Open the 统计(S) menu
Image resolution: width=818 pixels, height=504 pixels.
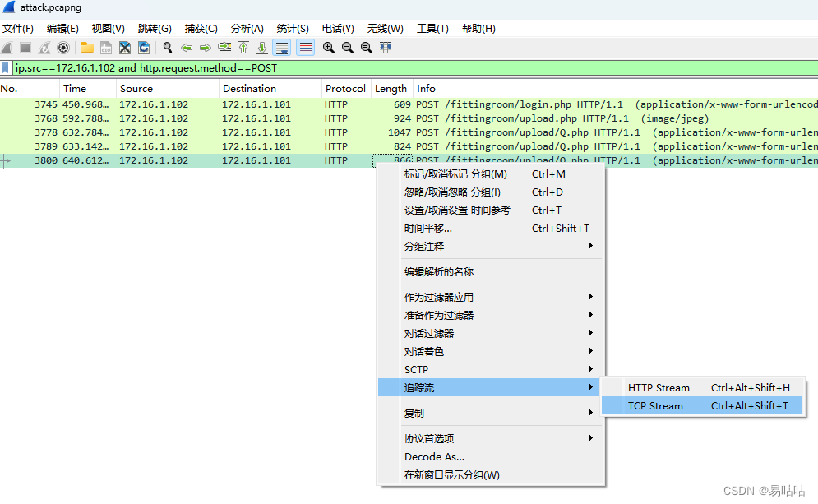tap(292, 28)
